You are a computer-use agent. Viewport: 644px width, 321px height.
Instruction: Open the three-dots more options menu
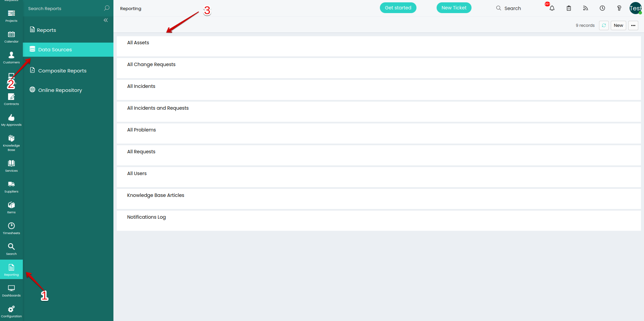click(x=633, y=25)
